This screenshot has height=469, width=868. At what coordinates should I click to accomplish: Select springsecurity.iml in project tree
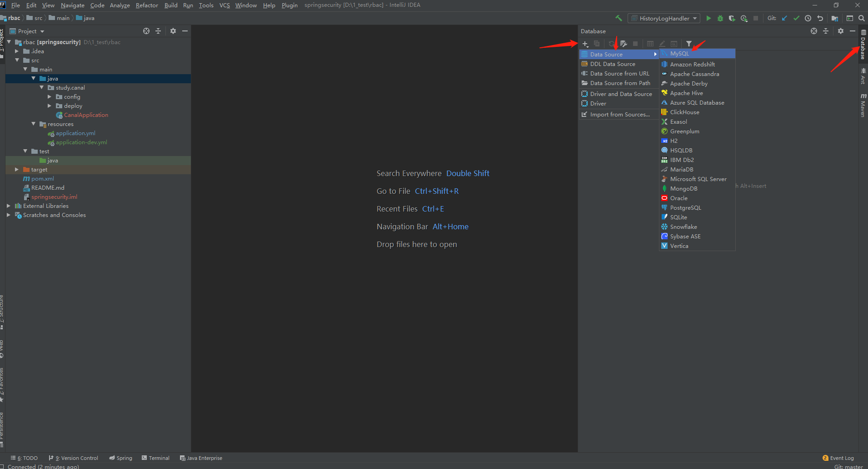pos(54,197)
